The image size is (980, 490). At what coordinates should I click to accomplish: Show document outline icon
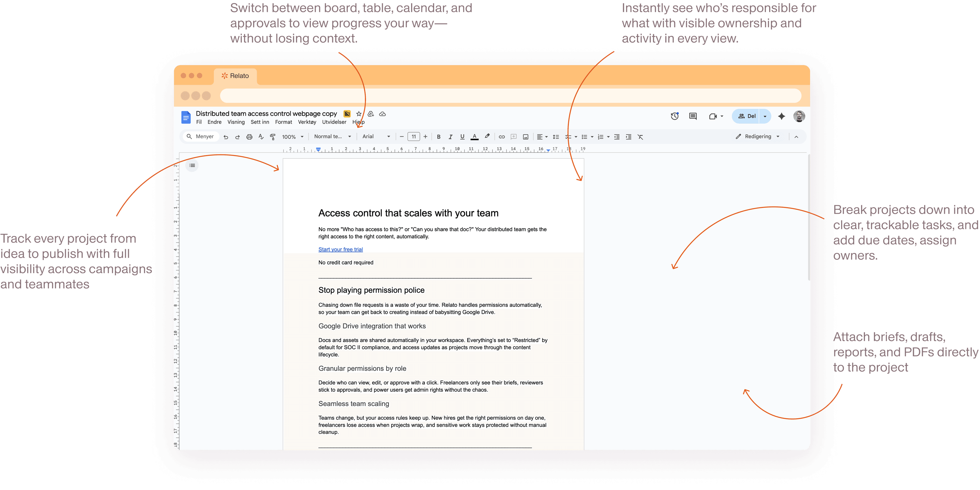pos(192,165)
